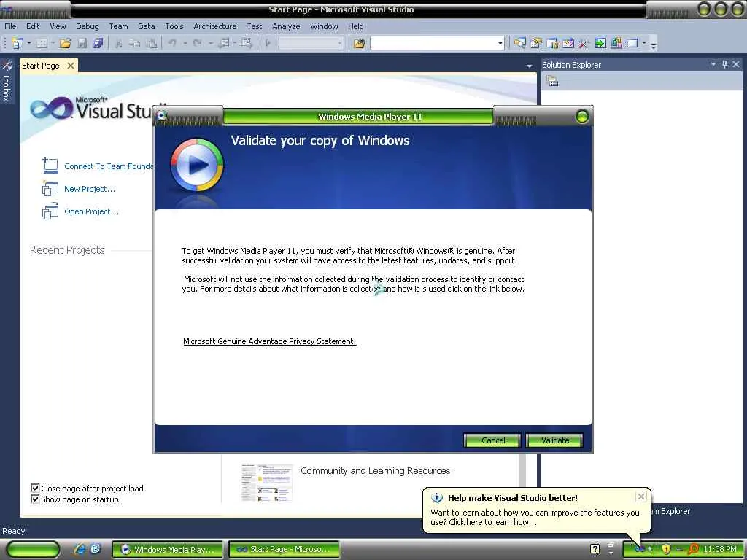This screenshot has width=747, height=560.
Task: Click the green Start button
Action: pyautogui.click(x=33, y=550)
